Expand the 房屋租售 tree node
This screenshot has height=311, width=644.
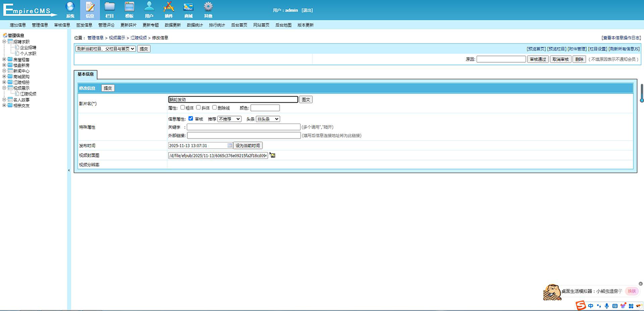[x=4, y=60]
